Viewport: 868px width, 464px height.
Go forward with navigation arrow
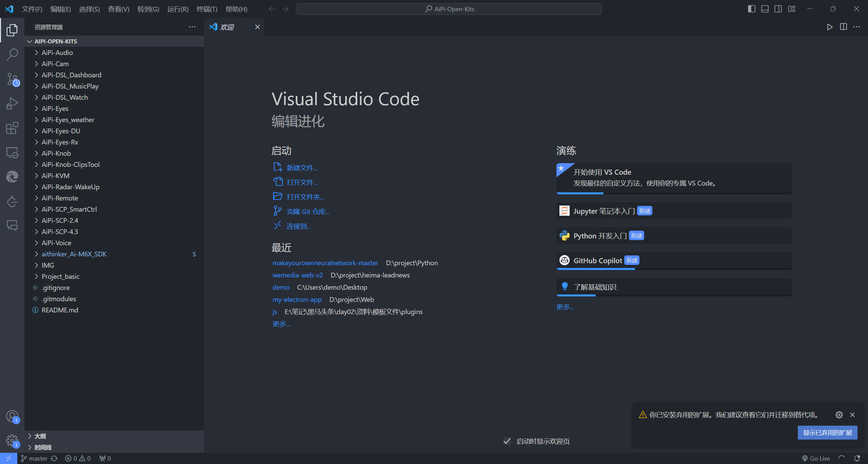pos(285,9)
